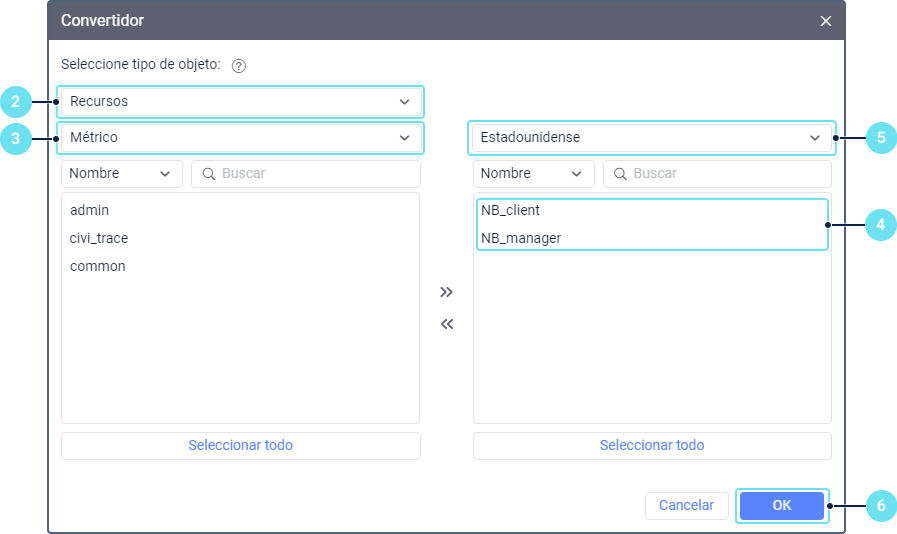
Task: Select civi_trace in the left list
Action: [99, 239]
